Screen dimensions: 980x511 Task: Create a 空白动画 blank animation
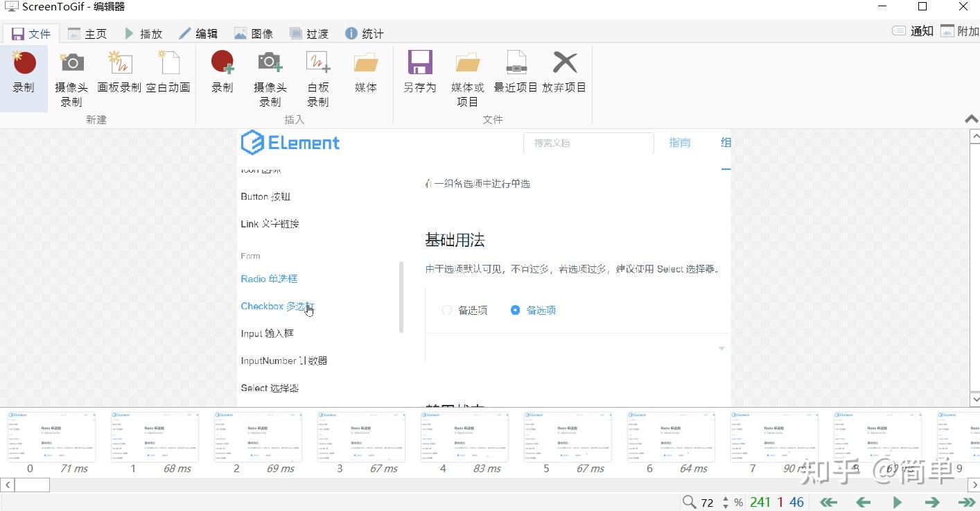(x=168, y=71)
